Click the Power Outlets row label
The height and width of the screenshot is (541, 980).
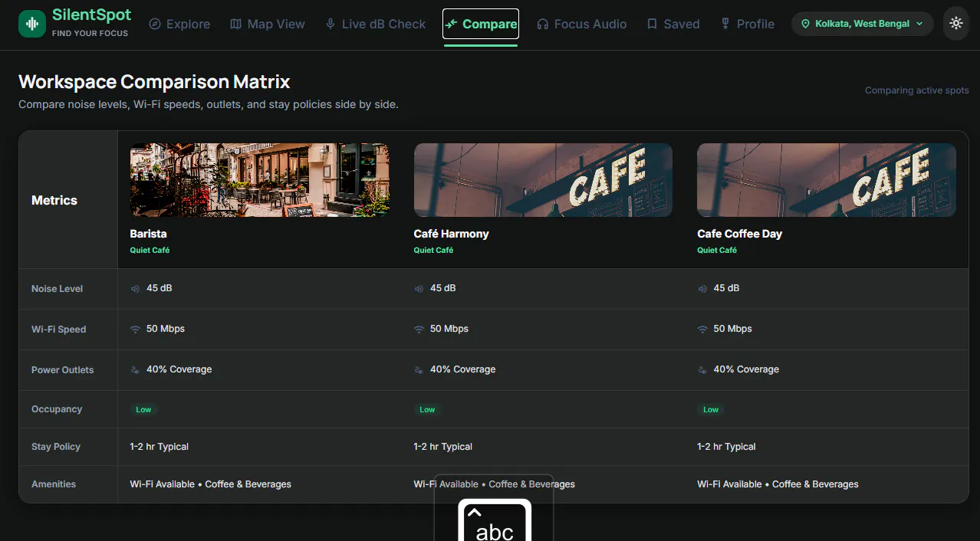click(62, 370)
